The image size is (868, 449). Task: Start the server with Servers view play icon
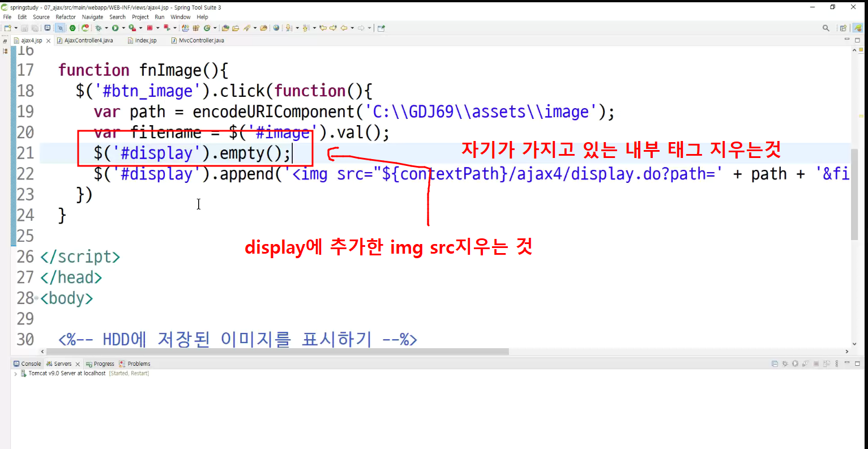click(x=795, y=364)
